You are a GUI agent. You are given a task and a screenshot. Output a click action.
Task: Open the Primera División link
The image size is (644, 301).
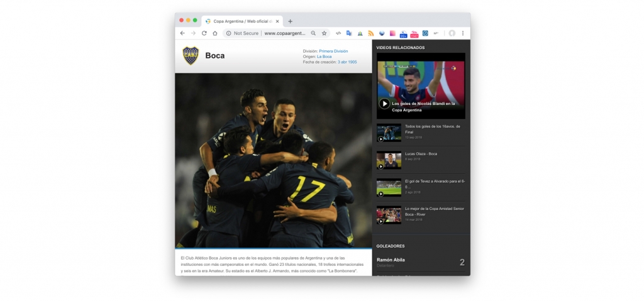tap(333, 52)
